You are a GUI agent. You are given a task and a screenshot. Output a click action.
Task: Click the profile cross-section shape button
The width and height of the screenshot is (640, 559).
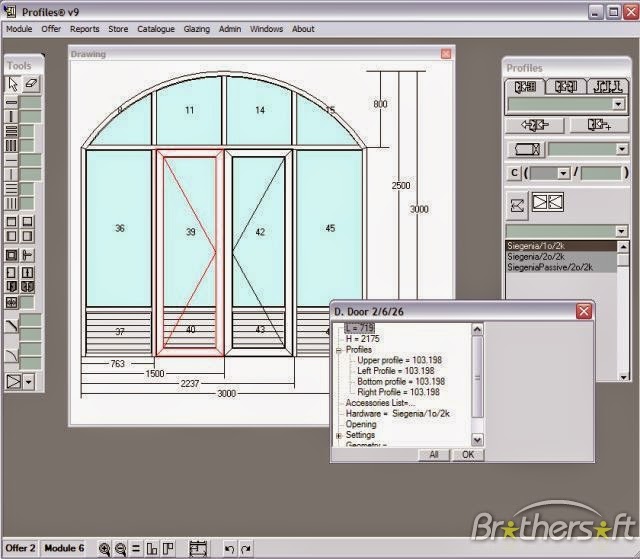click(x=527, y=149)
